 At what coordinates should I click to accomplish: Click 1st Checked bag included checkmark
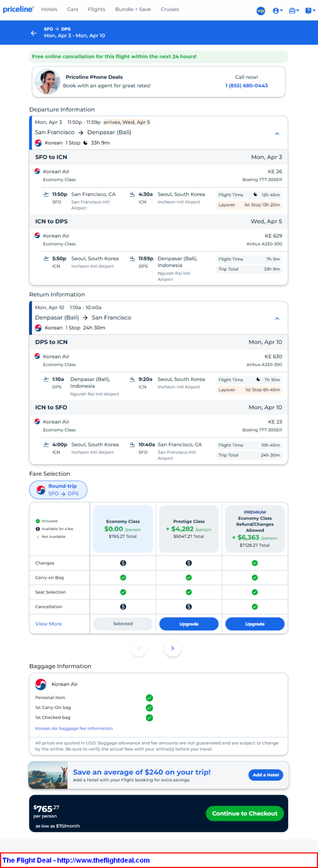click(150, 717)
